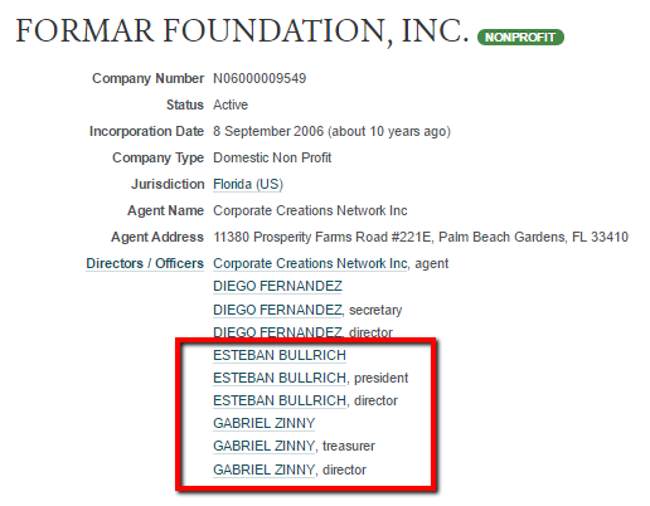This screenshot has width=650, height=506.
Task: Click the green NONPROFIT badge
Action: (520, 38)
